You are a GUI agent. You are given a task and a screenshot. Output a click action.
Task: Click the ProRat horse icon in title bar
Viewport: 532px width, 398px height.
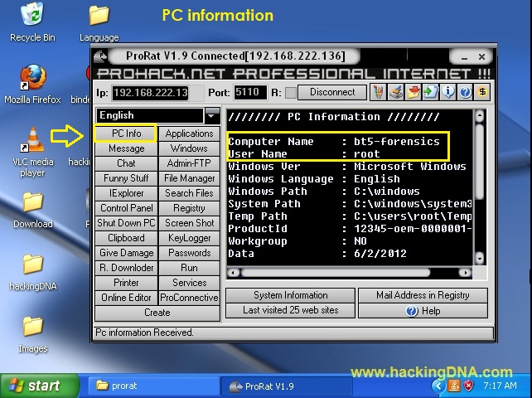[x=100, y=56]
